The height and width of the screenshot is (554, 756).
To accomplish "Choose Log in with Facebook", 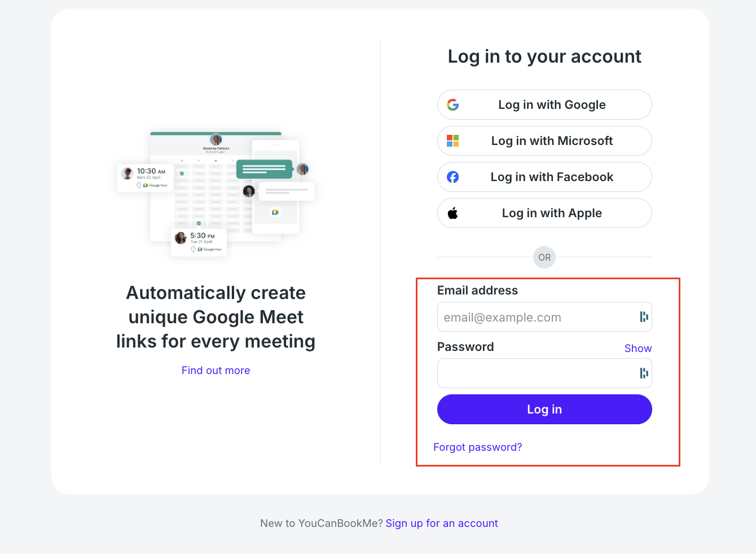I will pos(544,177).
